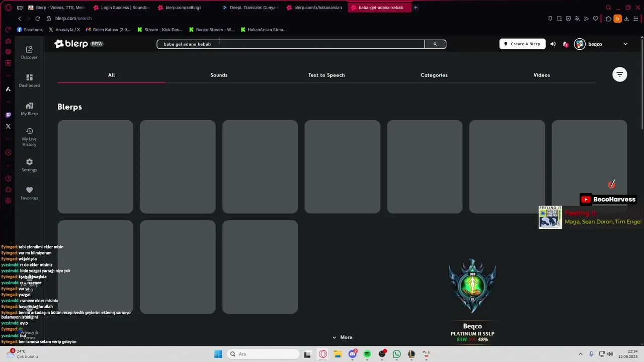Open Windows Start menu

point(218,354)
